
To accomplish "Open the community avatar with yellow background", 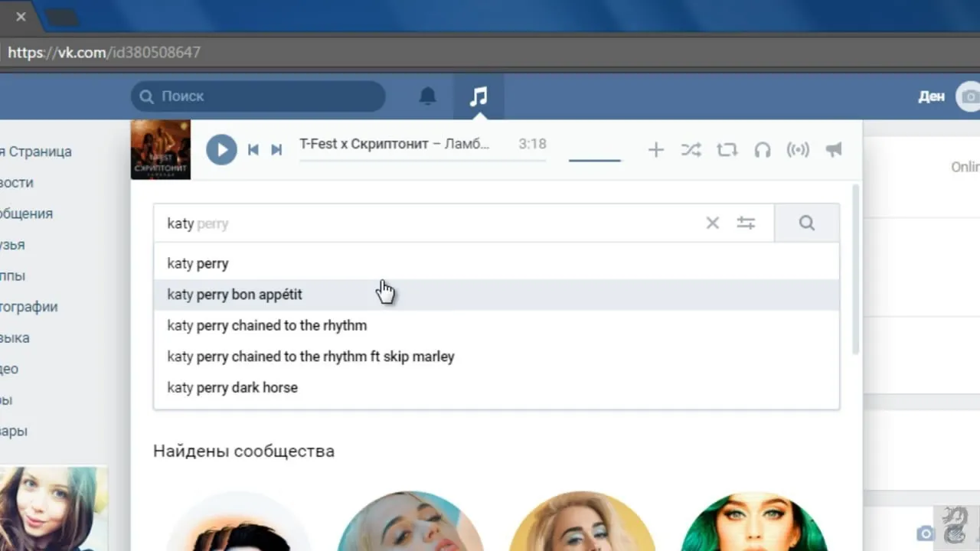I will pyautogui.click(x=583, y=522).
